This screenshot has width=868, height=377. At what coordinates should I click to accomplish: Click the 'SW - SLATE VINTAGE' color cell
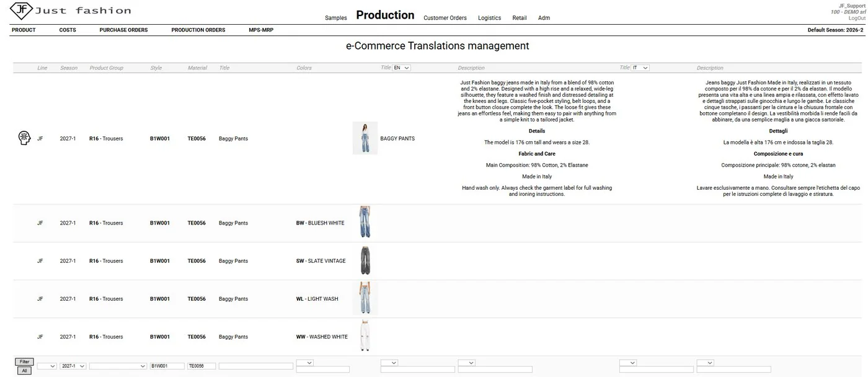(321, 261)
